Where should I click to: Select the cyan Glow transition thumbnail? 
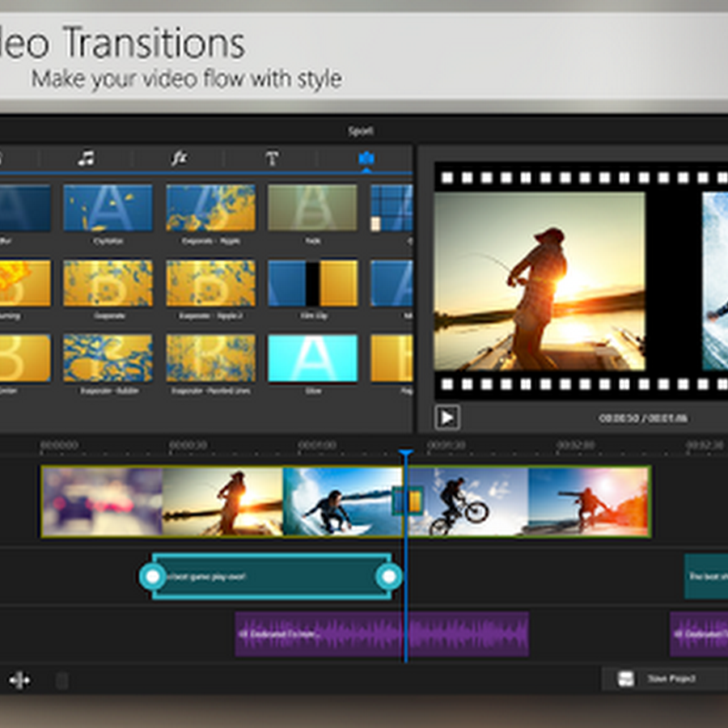coord(312,358)
